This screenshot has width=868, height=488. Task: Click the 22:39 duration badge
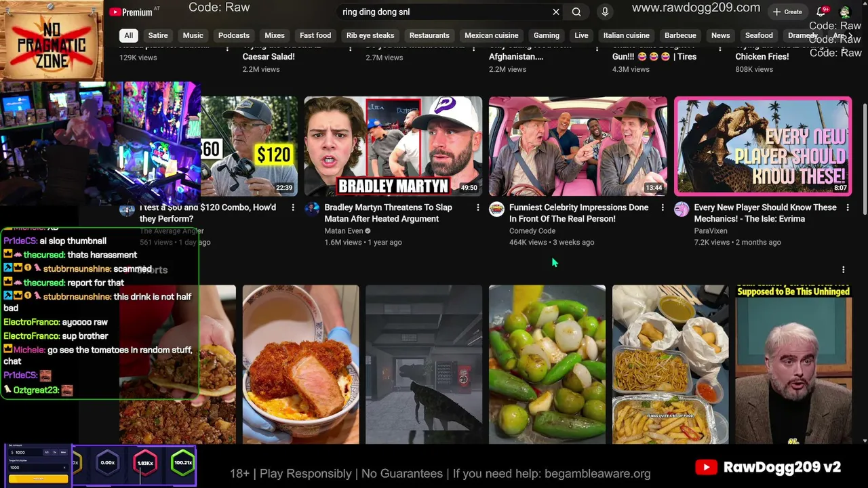pyautogui.click(x=284, y=188)
